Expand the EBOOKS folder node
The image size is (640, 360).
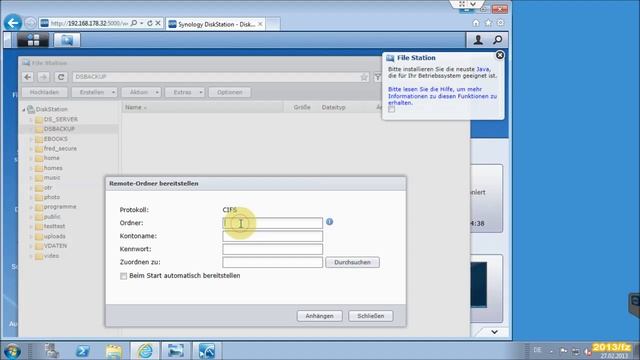coord(31,139)
